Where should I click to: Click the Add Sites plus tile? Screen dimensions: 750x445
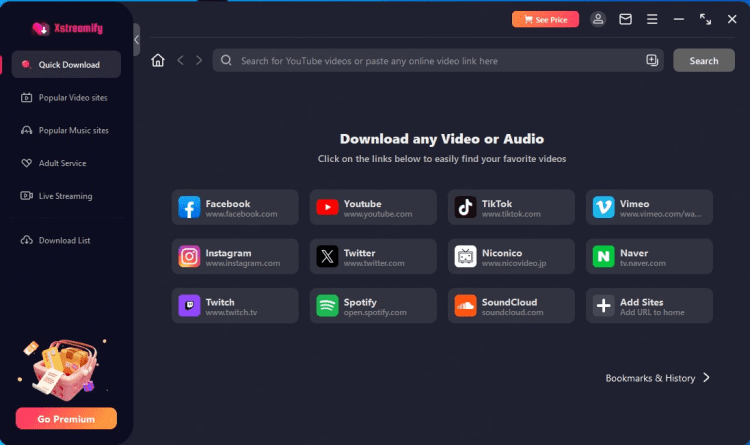pos(649,306)
